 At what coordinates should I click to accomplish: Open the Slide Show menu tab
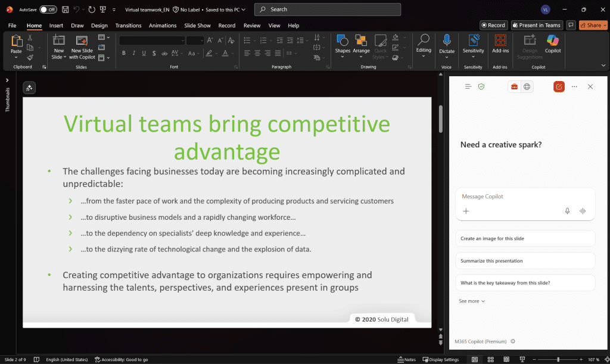point(197,26)
